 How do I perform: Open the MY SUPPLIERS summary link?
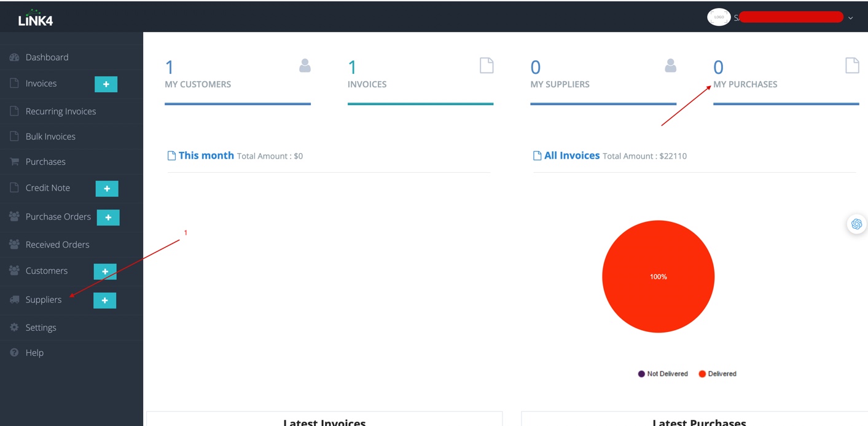tap(560, 84)
